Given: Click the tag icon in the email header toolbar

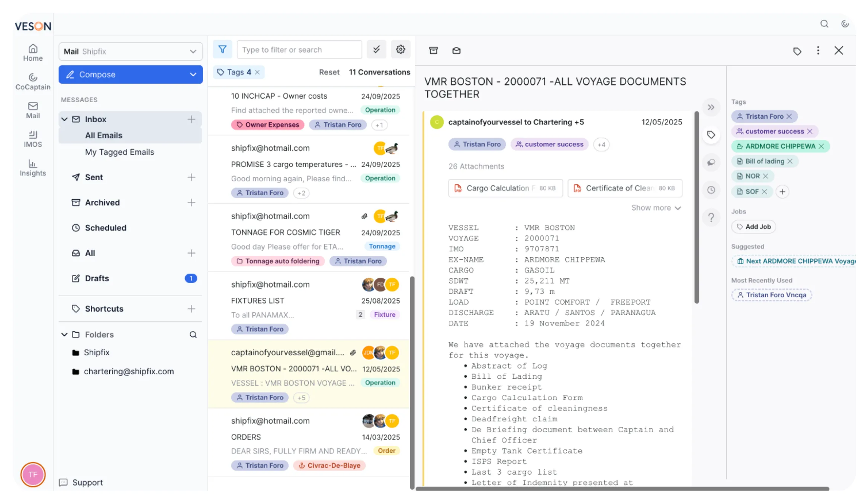Looking at the screenshot, I should tap(797, 51).
